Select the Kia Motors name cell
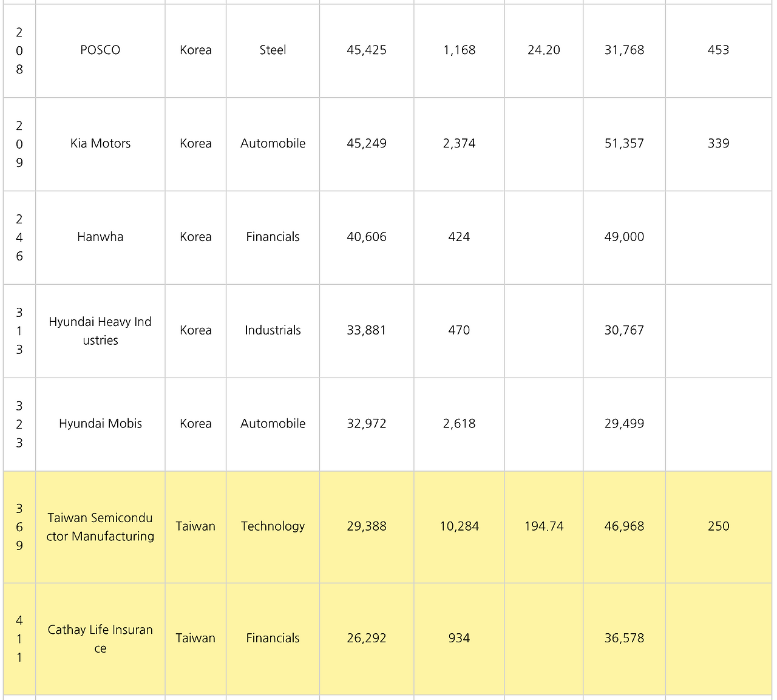The image size is (777, 700). (100, 144)
